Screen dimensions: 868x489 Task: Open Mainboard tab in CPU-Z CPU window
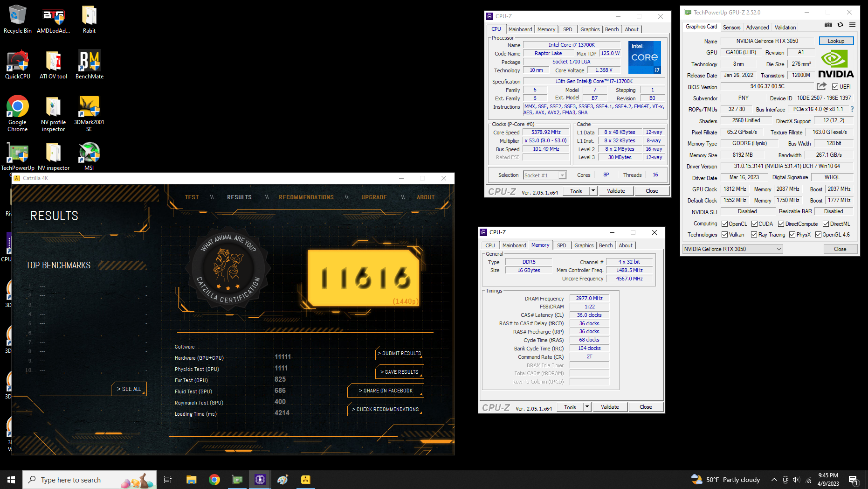click(x=520, y=29)
